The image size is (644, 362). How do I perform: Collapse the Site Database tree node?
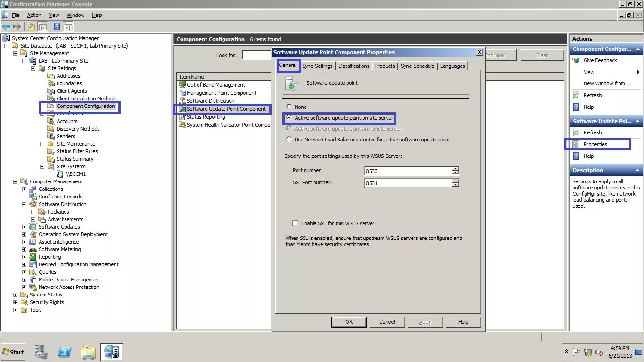pyautogui.click(x=7, y=46)
